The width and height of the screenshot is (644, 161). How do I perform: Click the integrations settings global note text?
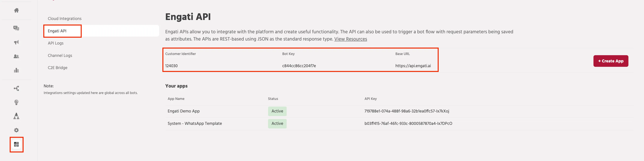coord(90,93)
